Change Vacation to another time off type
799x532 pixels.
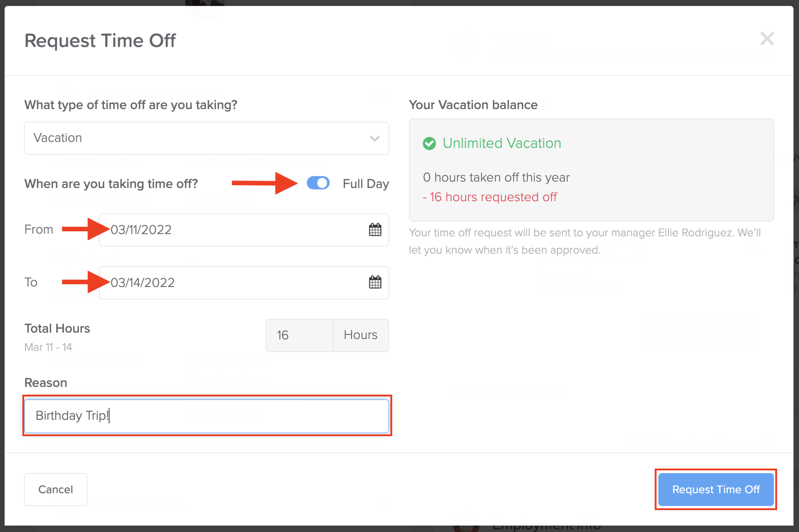pos(206,138)
